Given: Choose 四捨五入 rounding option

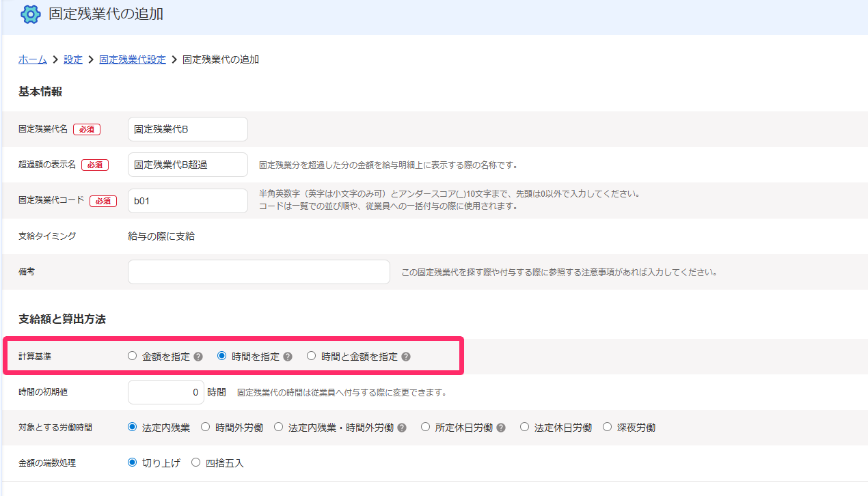Looking at the screenshot, I should point(195,463).
